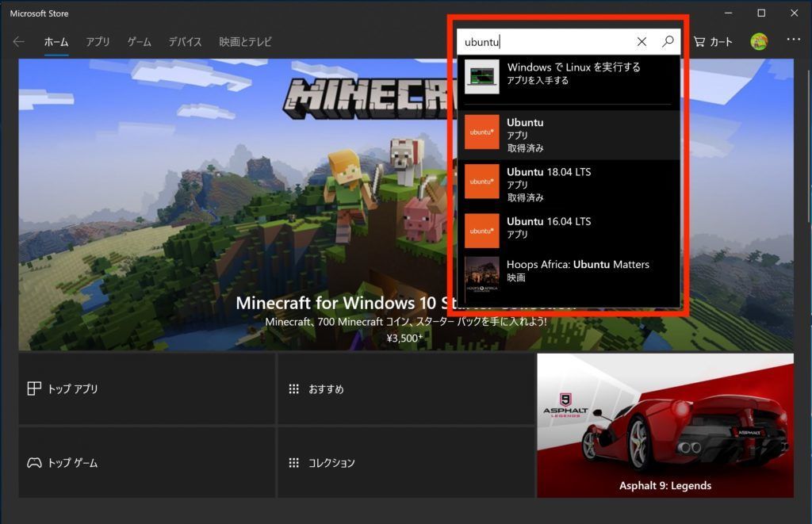
Task: Select the Ubuntu app icon in suggestions
Action: pyautogui.click(x=481, y=132)
